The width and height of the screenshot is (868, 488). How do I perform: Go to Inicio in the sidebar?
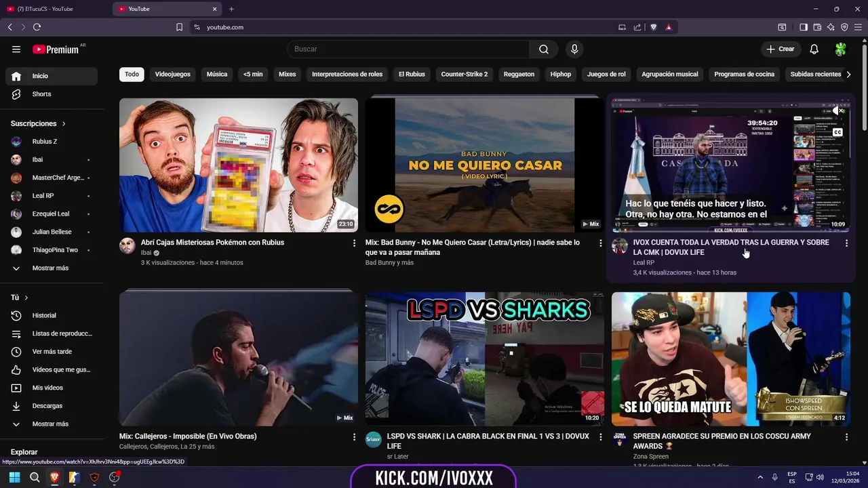click(x=53, y=76)
